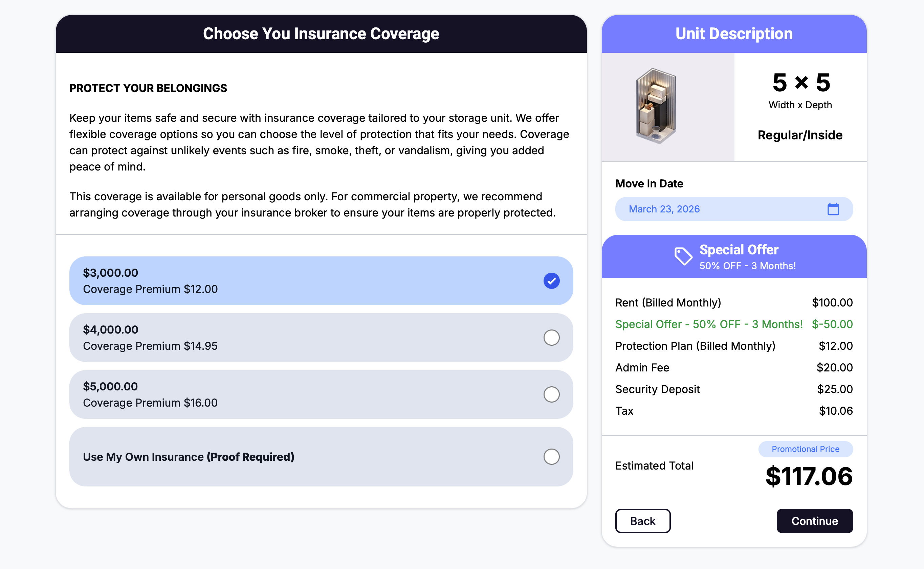Viewport: 924px width, 569px height.
Task: Select the $4,000.00 coverage radio button
Action: point(551,338)
